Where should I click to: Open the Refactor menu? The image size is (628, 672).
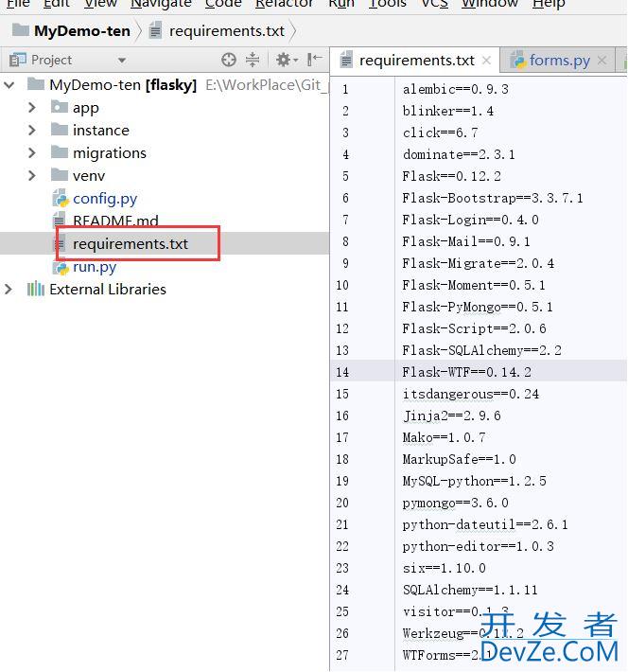285,4
